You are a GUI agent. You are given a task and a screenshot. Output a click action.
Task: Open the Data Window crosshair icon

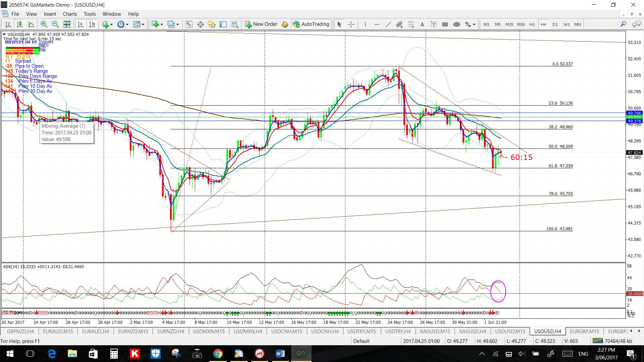pos(200,24)
